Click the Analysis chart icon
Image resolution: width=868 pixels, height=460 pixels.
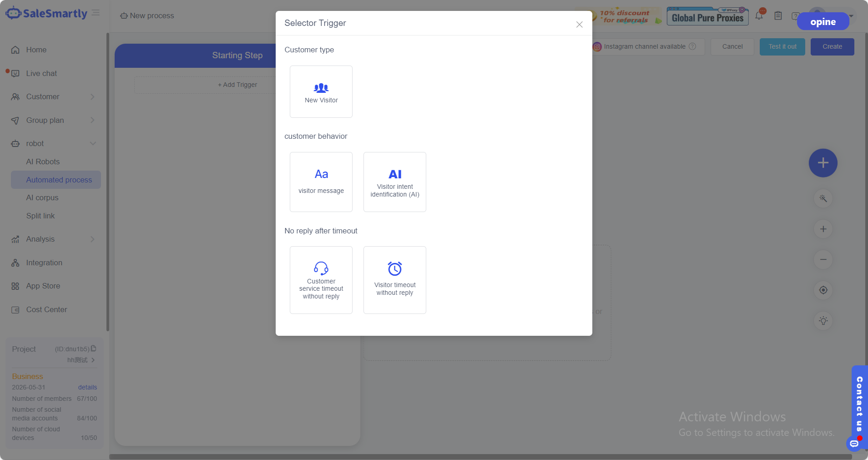(x=15, y=239)
